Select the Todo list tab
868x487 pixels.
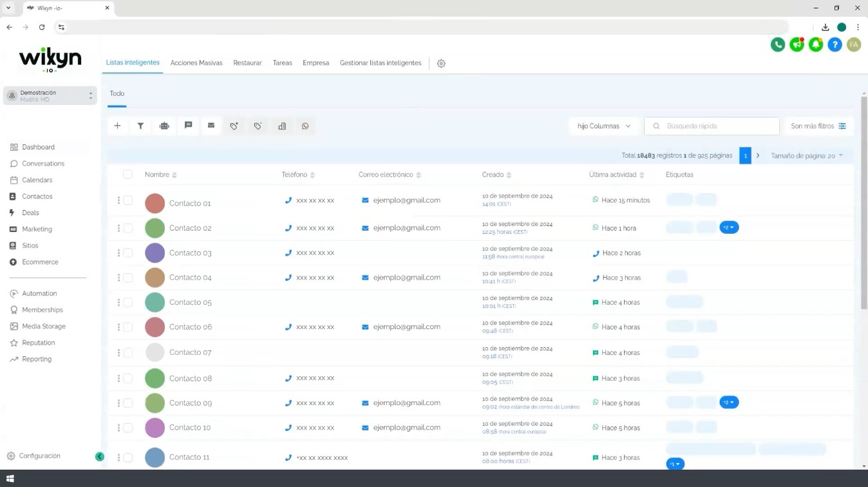point(117,94)
